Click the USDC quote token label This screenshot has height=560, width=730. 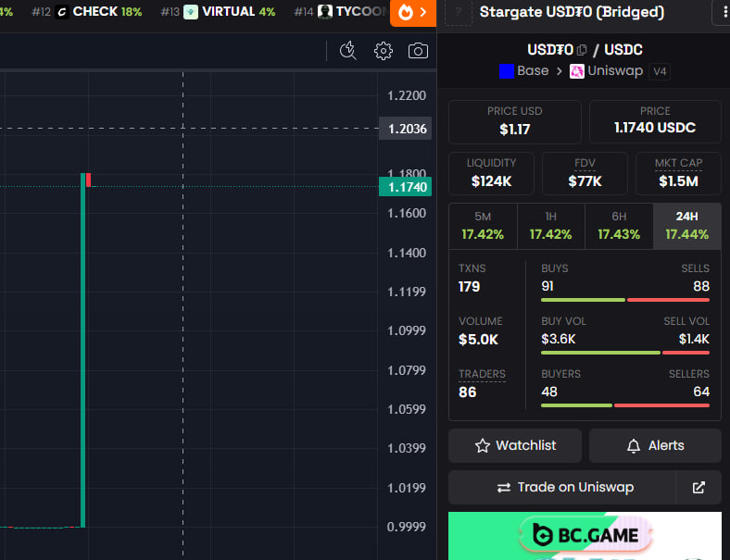[x=623, y=50]
